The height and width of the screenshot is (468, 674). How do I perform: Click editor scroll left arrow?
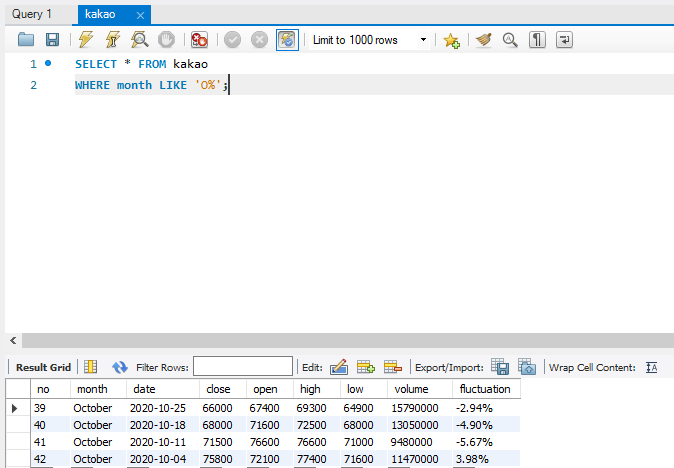13,340
